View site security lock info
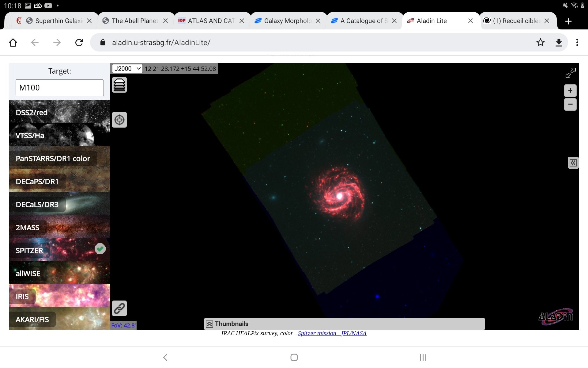The height and width of the screenshot is (368, 588). pos(103,42)
